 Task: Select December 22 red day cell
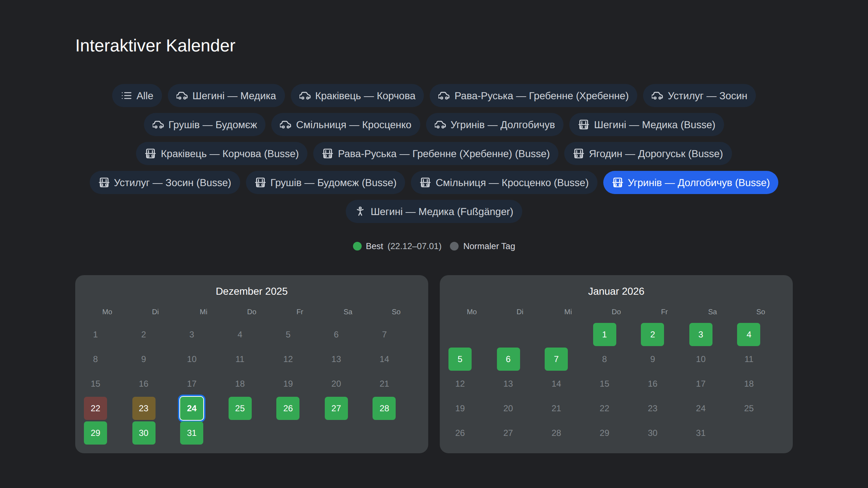click(95, 408)
